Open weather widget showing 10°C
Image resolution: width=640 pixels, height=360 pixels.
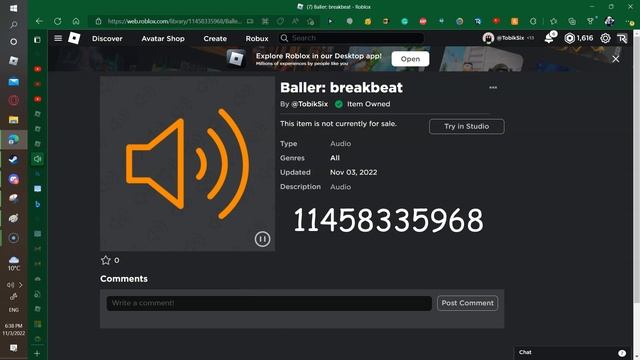coord(14,264)
